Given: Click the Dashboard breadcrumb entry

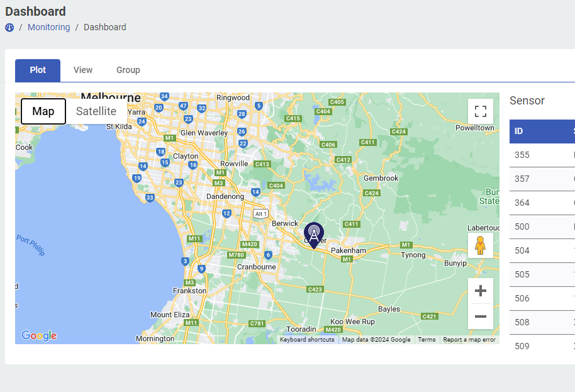Looking at the screenshot, I should 104,27.
